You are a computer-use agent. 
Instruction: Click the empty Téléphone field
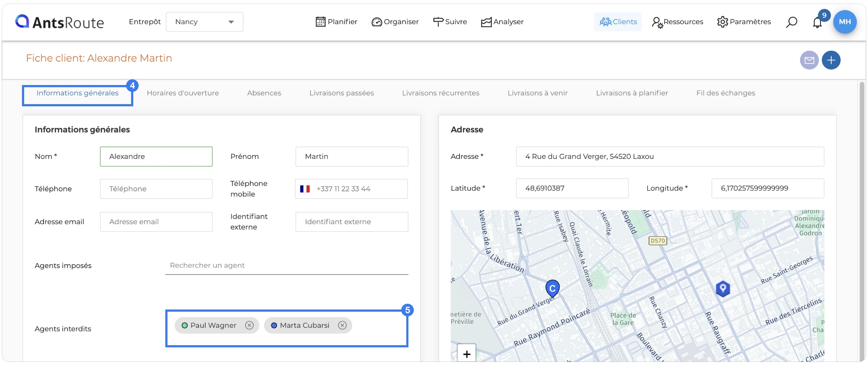[x=156, y=189]
